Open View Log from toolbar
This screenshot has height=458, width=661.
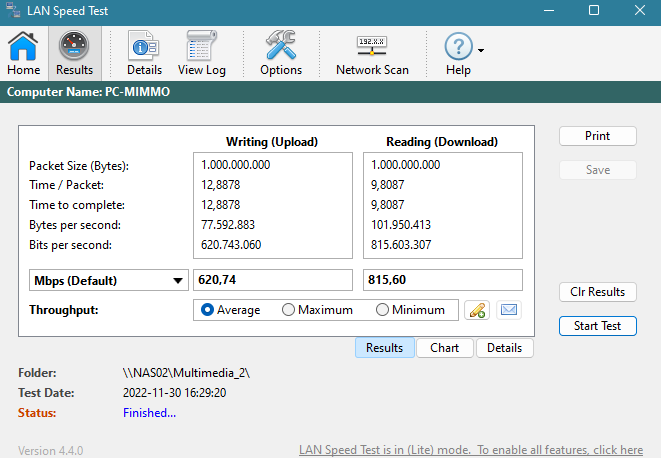click(202, 53)
